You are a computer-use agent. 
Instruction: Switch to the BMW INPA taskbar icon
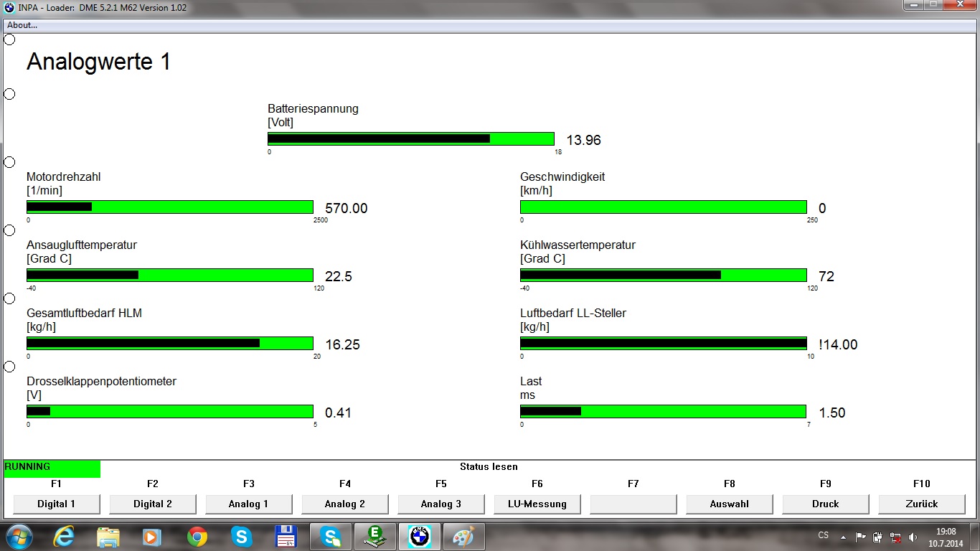point(420,537)
